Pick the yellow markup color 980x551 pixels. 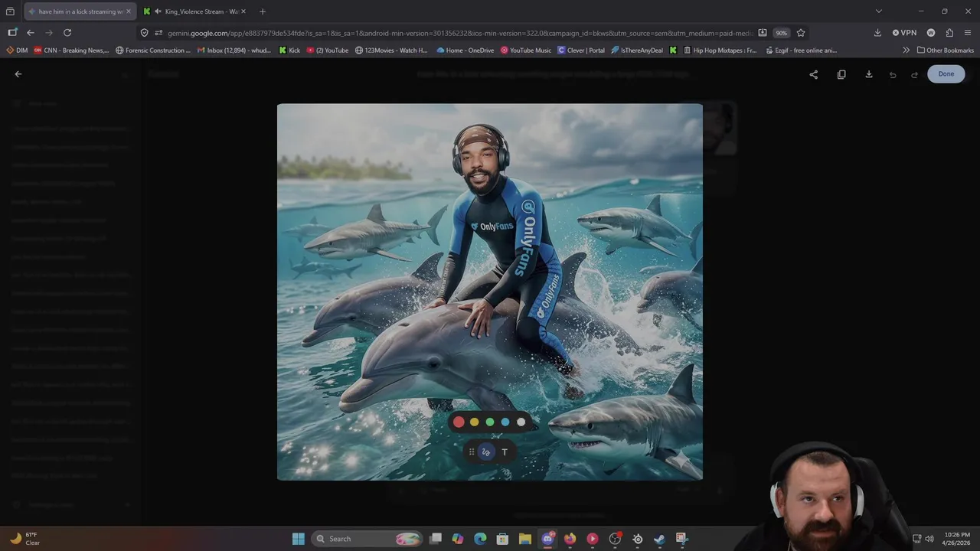pos(474,422)
